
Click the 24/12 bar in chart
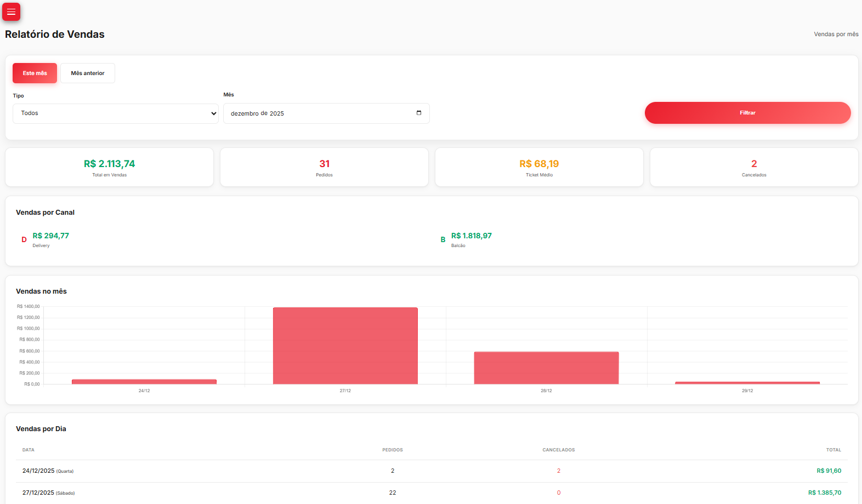point(144,381)
